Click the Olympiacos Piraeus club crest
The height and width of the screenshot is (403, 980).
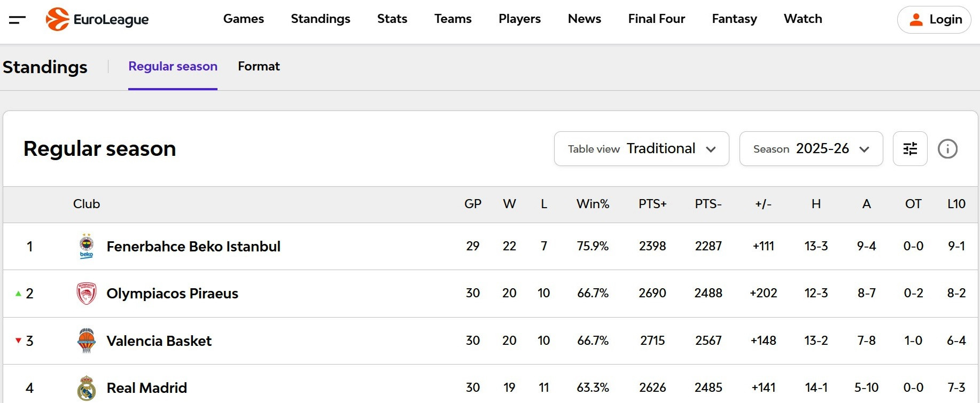pyautogui.click(x=87, y=294)
